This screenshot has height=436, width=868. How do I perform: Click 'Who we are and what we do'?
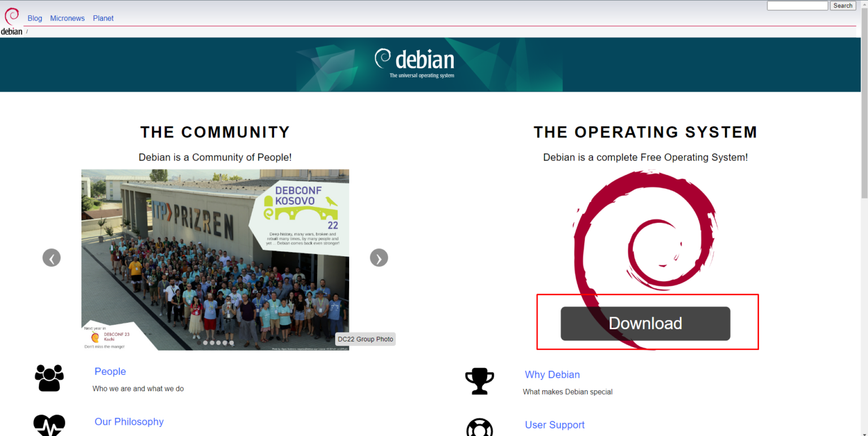click(138, 388)
